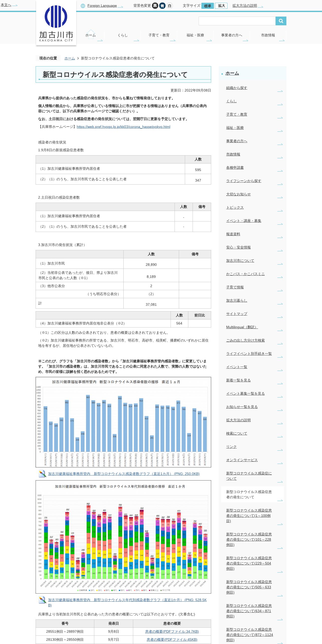Image resolution: width=322 pixels, height=644 pixels.
Task: Open 安心・安全情報 in the sidebar
Action: tap(238, 247)
